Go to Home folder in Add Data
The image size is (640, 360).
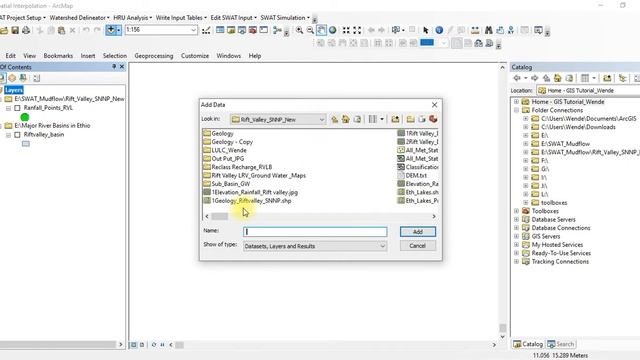point(346,119)
